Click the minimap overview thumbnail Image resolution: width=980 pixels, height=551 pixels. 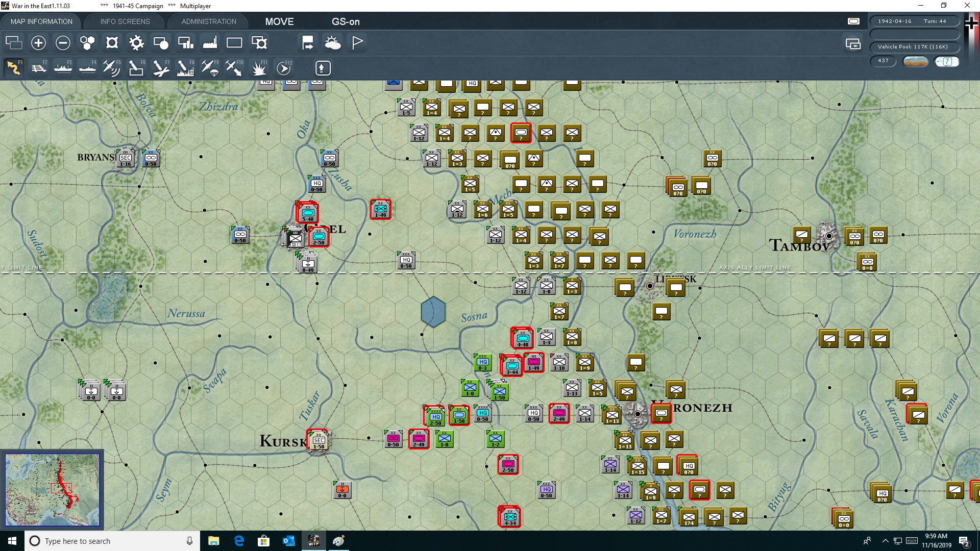point(52,490)
